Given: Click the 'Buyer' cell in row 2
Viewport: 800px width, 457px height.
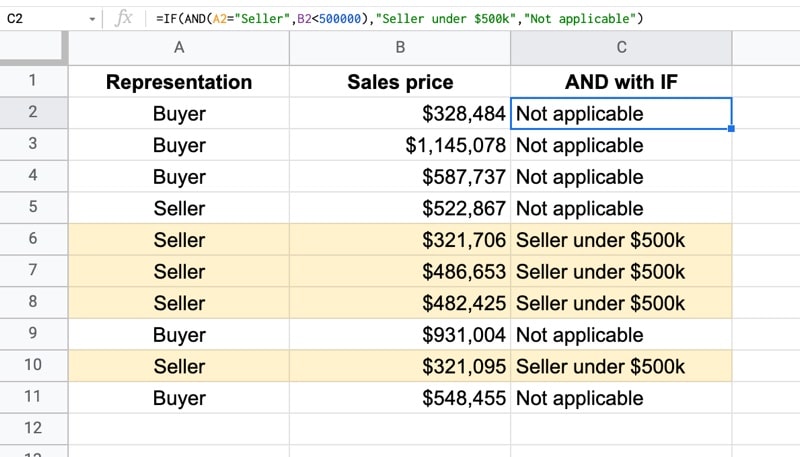Looking at the screenshot, I should (179, 113).
